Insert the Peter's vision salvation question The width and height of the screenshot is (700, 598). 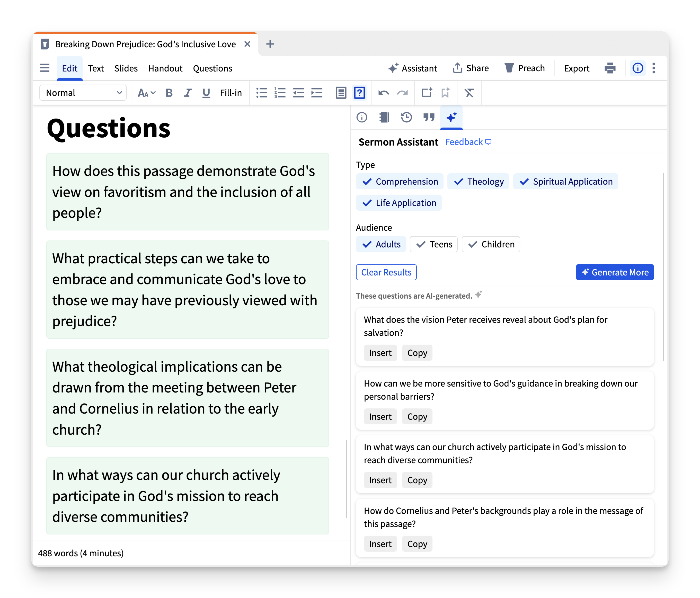coord(380,353)
